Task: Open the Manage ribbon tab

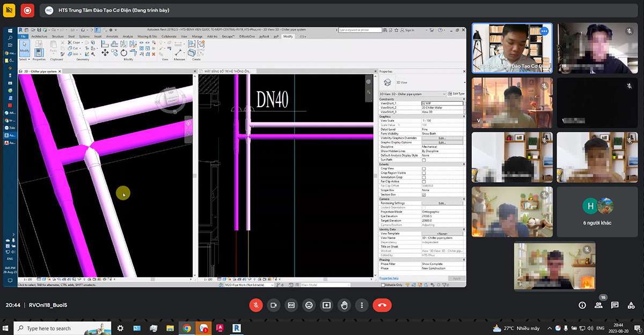Action: point(197,36)
